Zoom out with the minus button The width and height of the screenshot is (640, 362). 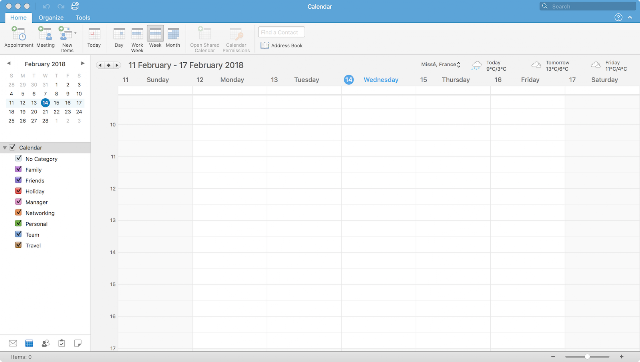[553, 357]
